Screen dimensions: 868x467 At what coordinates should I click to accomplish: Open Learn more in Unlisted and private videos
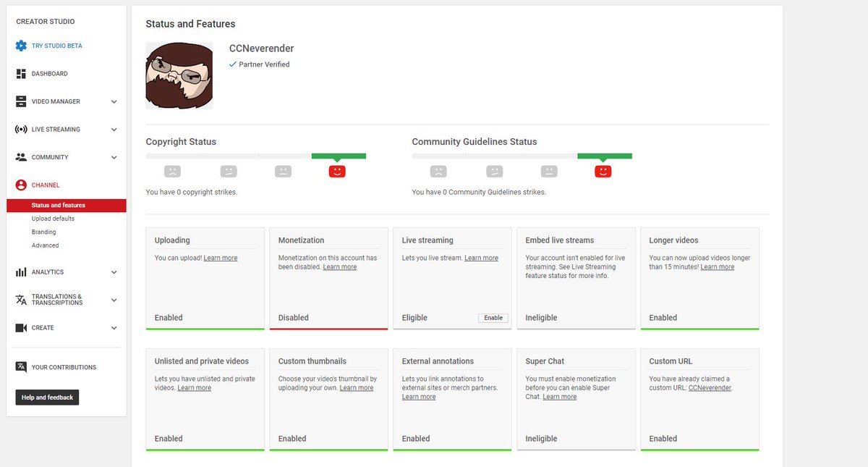click(195, 388)
